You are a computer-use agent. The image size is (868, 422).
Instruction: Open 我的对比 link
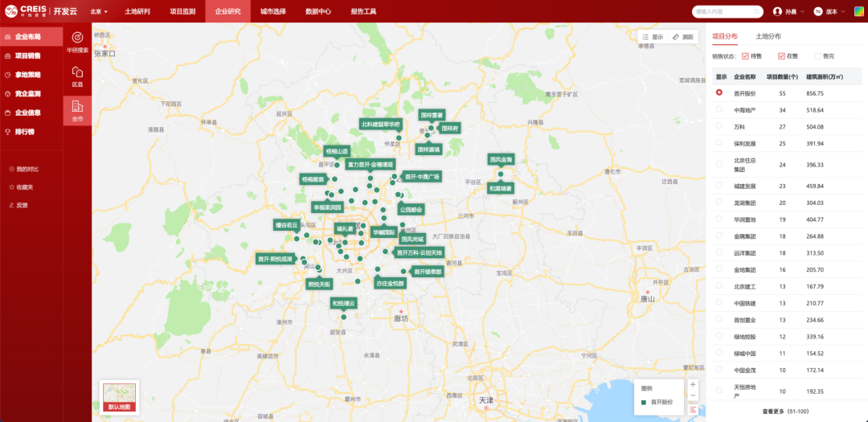(24, 169)
